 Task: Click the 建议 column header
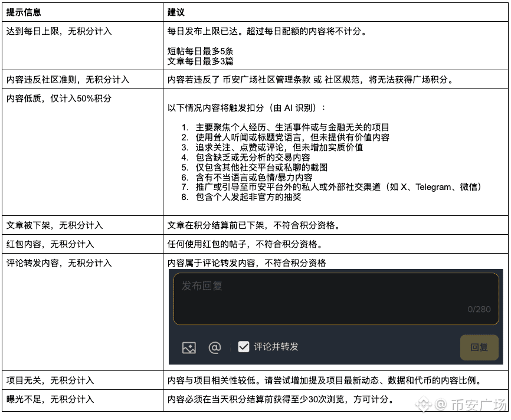(x=176, y=12)
